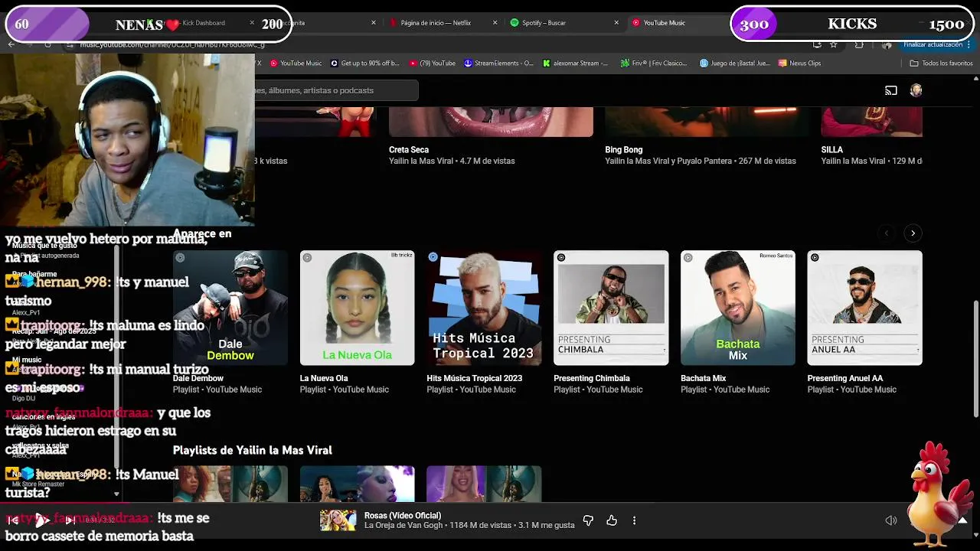
Task: Click the browser address bar URL
Action: (172, 45)
